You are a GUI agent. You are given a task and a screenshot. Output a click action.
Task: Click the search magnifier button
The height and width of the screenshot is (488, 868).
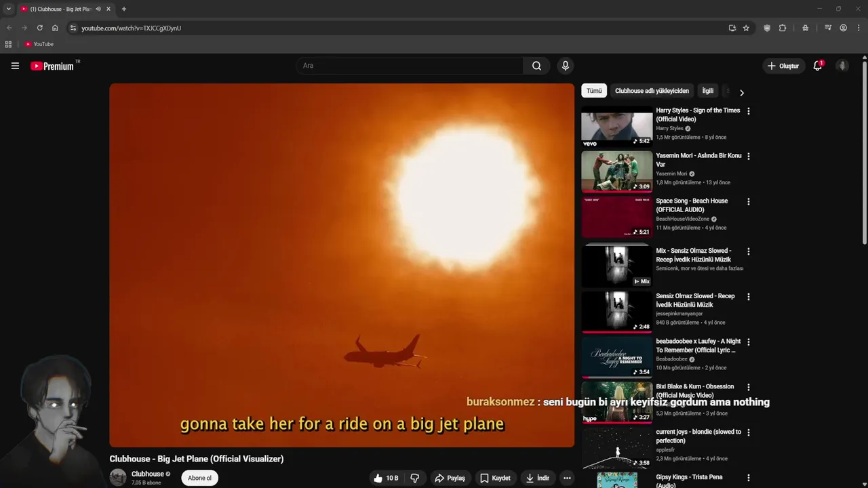pos(536,66)
